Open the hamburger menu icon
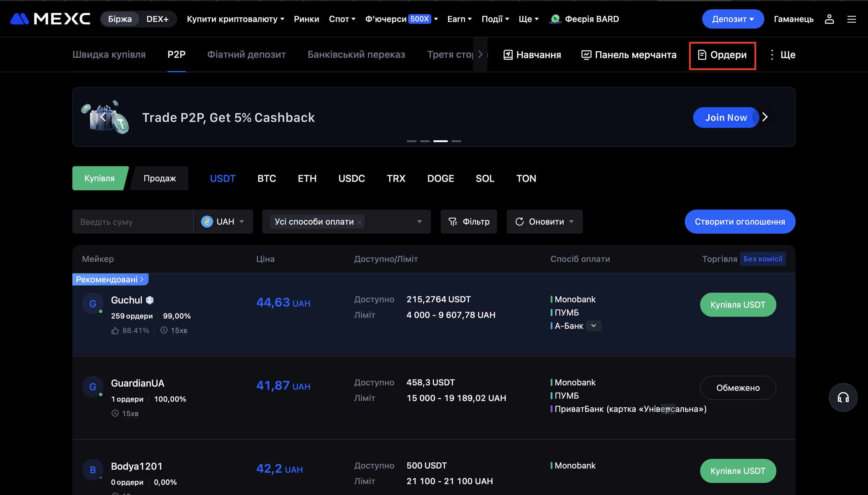Viewport: 868px width, 495px height. 851,19
